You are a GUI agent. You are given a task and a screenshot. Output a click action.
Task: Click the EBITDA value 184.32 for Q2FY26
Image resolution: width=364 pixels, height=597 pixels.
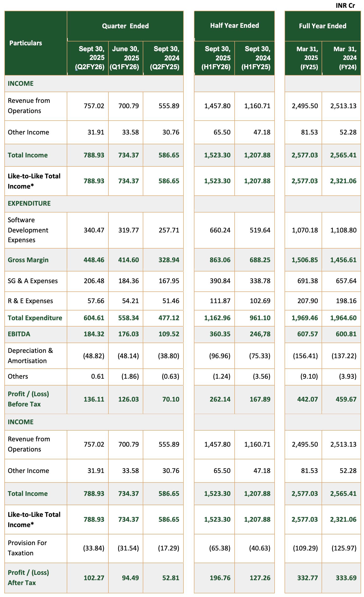click(94, 334)
